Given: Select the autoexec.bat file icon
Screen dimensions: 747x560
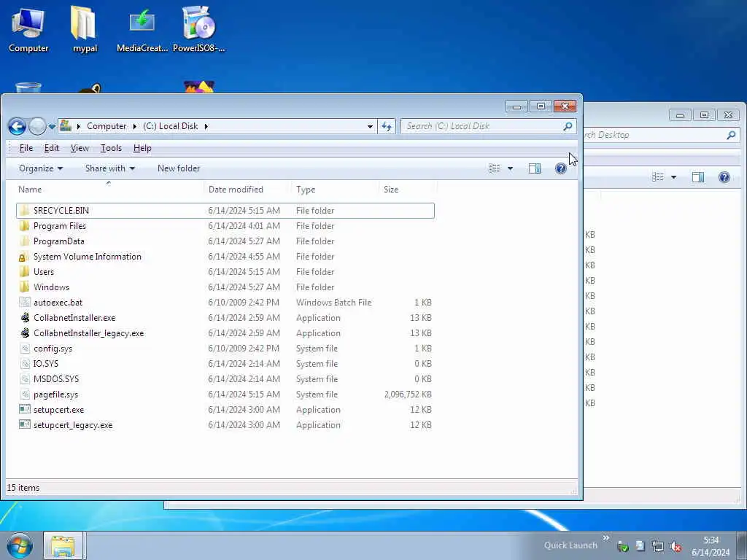Looking at the screenshot, I should point(25,303).
